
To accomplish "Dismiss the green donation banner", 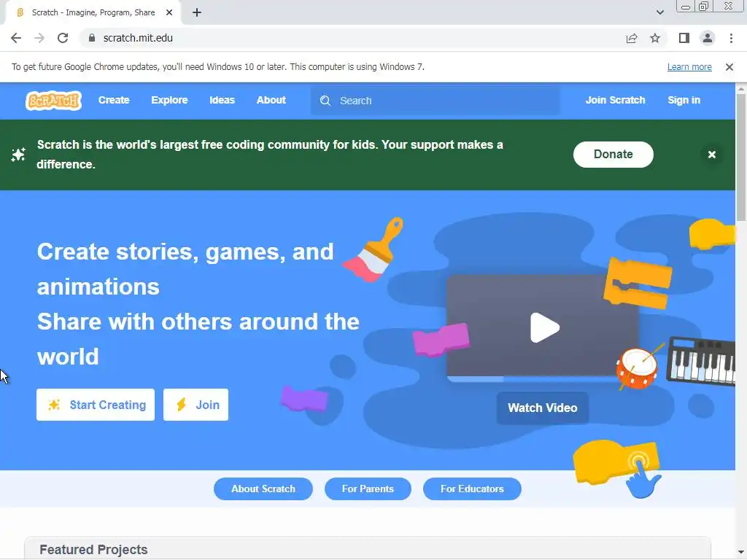I will [712, 155].
